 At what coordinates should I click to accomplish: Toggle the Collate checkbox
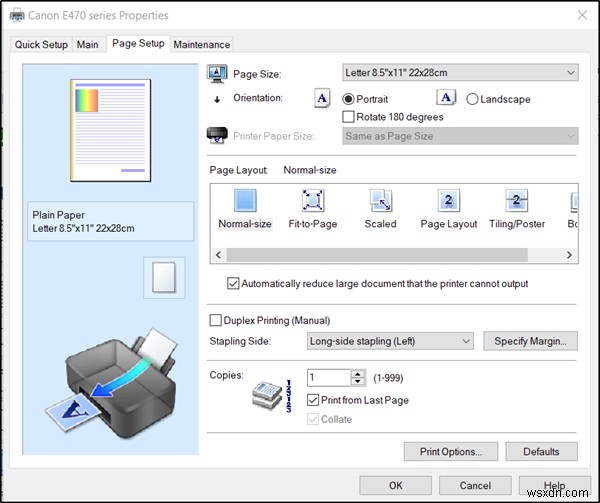pyautogui.click(x=313, y=419)
